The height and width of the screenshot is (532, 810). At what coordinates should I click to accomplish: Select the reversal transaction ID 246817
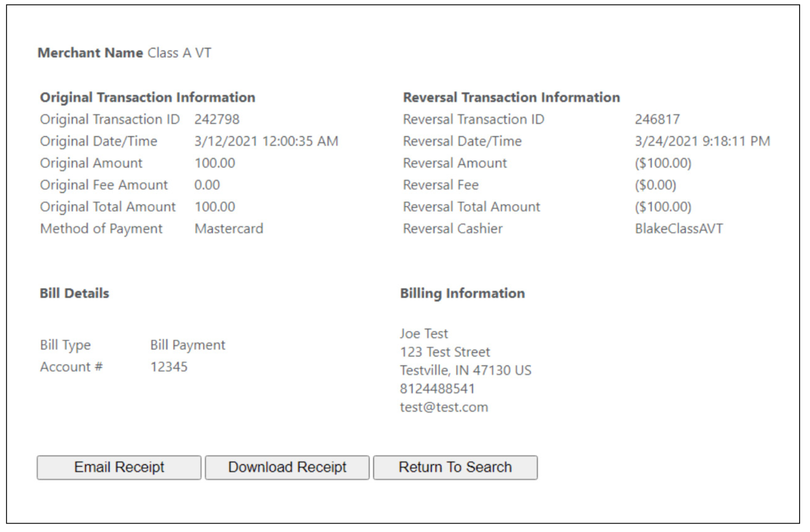[x=657, y=120]
